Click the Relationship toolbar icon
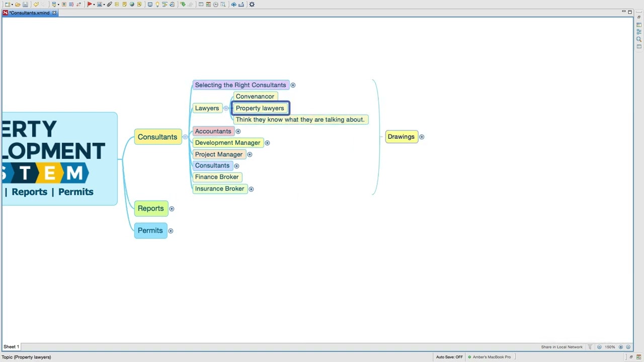 click(x=78, y=5)
